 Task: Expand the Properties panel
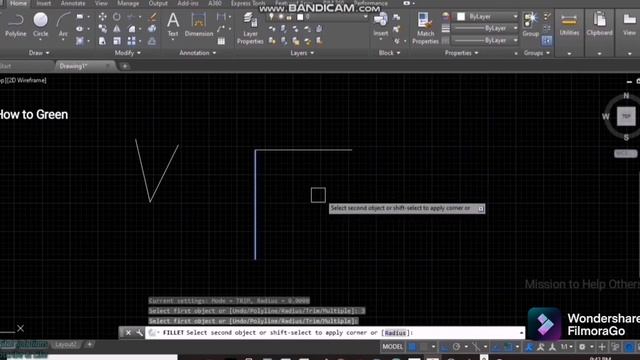coord(461,53)
